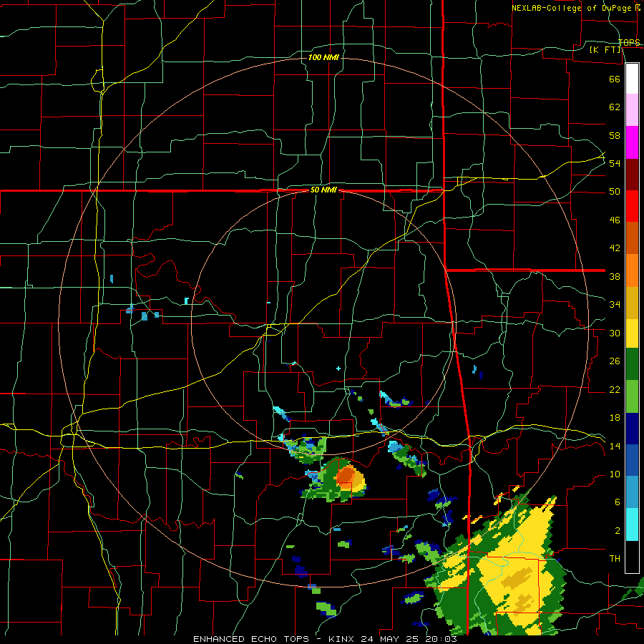Click the light green legend swatch
This screenshot has width=644, height=644.
point(632,396)
